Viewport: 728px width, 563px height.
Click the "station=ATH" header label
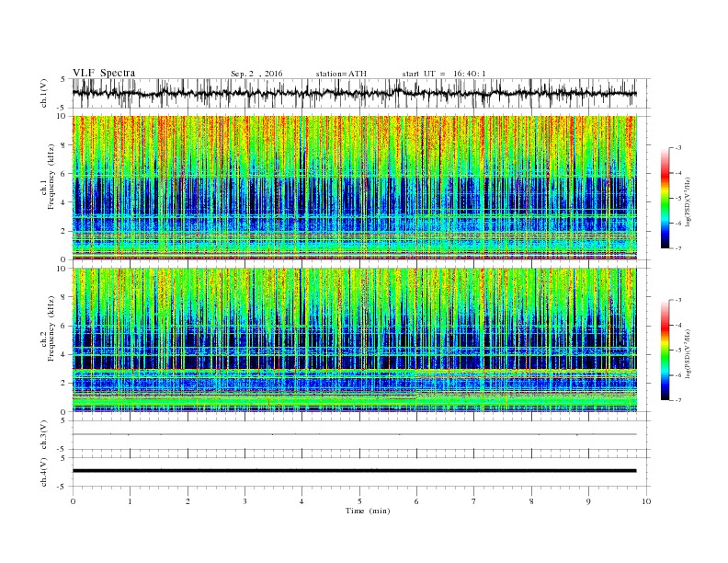(341, 74)
